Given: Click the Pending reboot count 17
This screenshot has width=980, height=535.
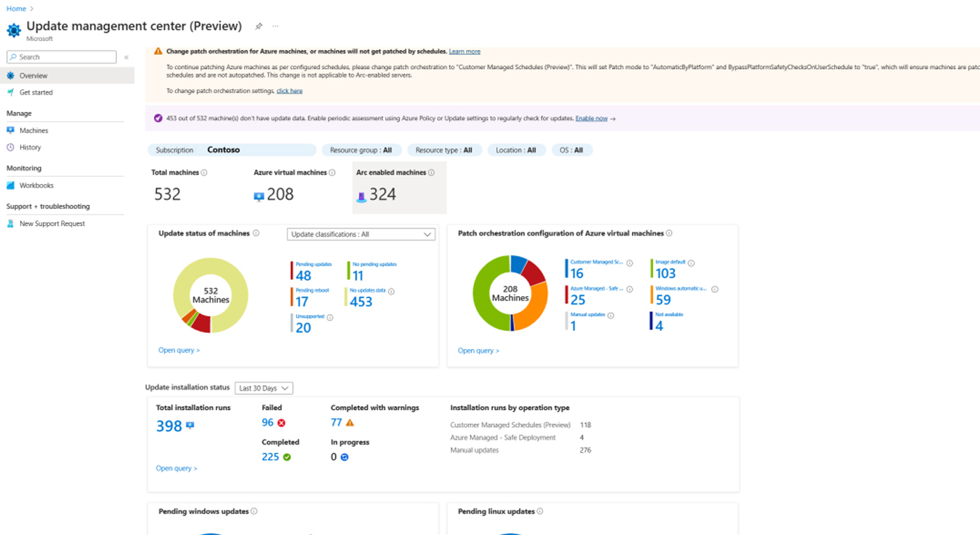Looking at the screenshot, I should click(302, 302).
